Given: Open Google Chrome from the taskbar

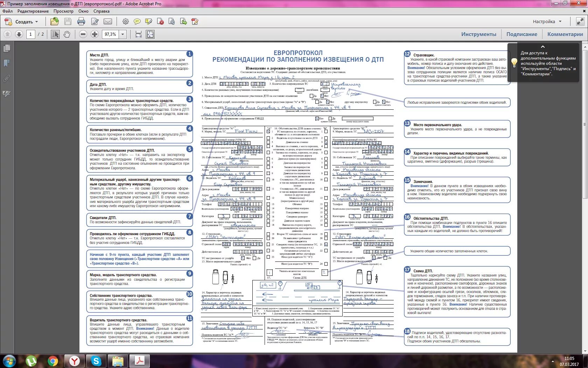Looking at the screenshot, I should [x=53, y=361].
